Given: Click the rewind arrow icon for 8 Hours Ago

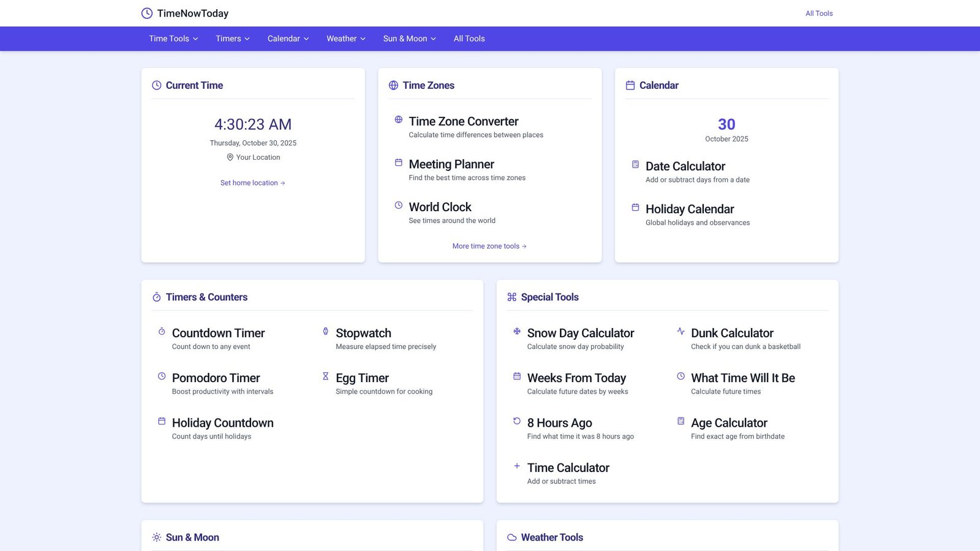Looking at the screenshot, I should [517, 421].
